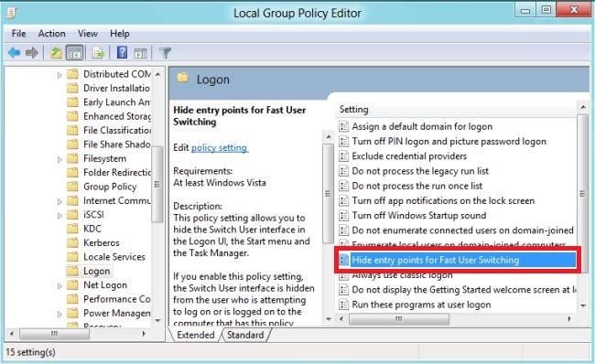Open the Help toolbar icon
This screenshot has width=595, height=364.
pyautogui.click(x=122, y=52)
